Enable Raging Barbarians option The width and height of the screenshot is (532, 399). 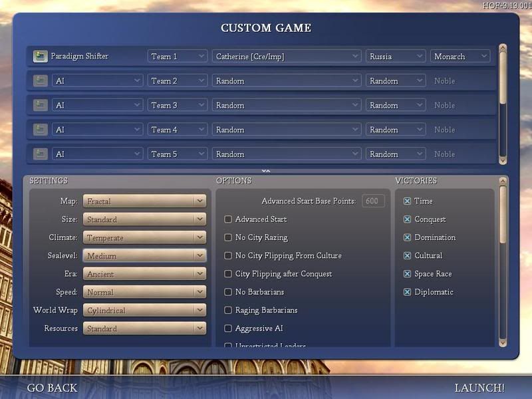[228, 310]
